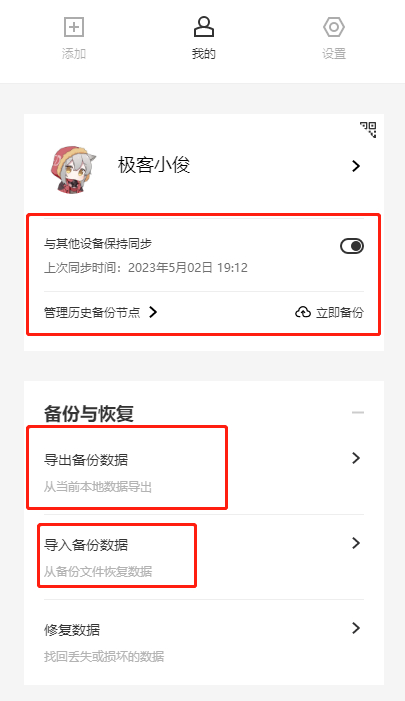405x701 pixels.
Task: Open the profile chevron beside 极客小俊
Action: pyautogui.click(x=356, y=166)
